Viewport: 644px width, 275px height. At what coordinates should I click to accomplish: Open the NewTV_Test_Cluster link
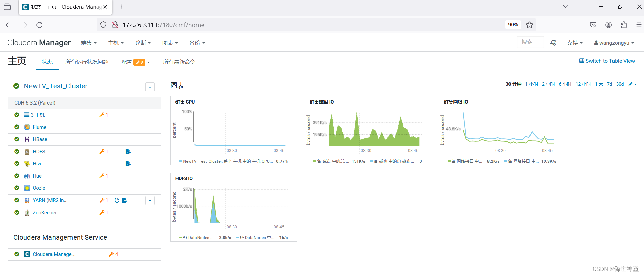pos(56,86)
